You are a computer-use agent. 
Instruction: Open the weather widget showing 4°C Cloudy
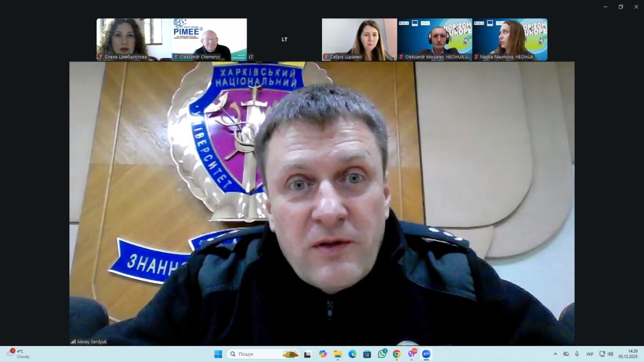click(x=19, y=354)
